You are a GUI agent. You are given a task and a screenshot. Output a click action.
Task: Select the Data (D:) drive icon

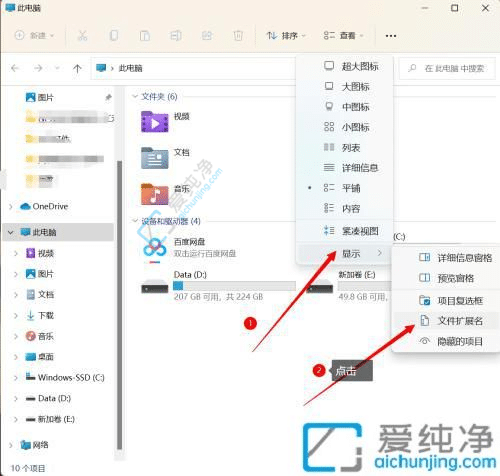coord(155,286)
